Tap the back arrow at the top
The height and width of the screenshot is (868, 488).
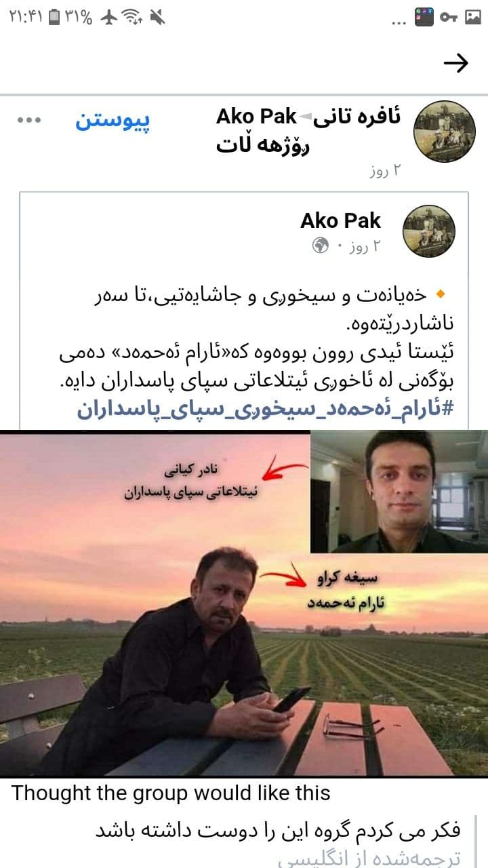coord(455,63)
